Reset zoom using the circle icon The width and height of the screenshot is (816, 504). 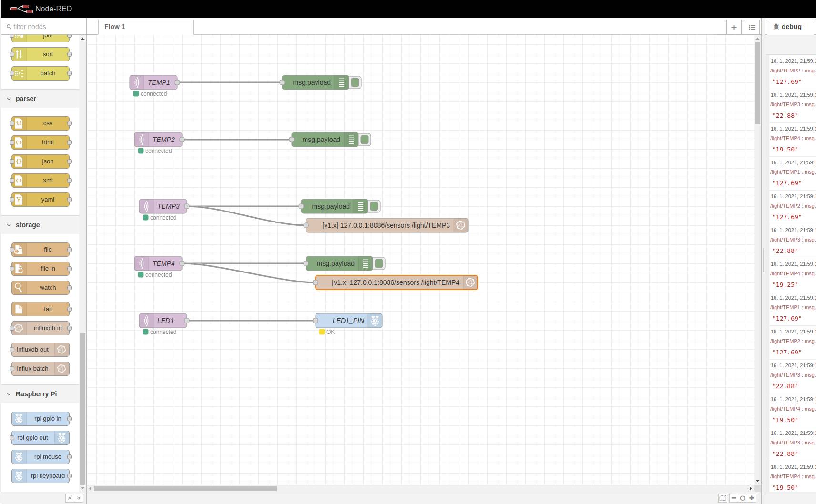743,498
